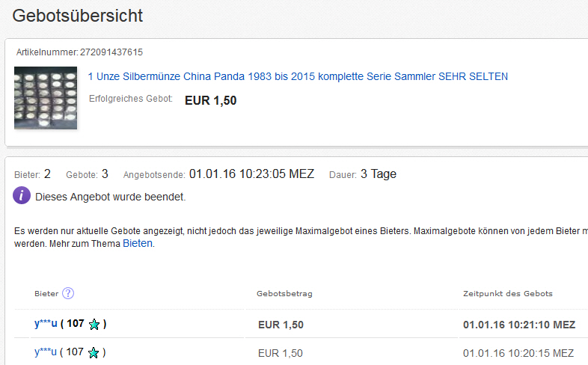Click feedback score 107 in the top bid row
588x365 pixels.
point(75,325)
